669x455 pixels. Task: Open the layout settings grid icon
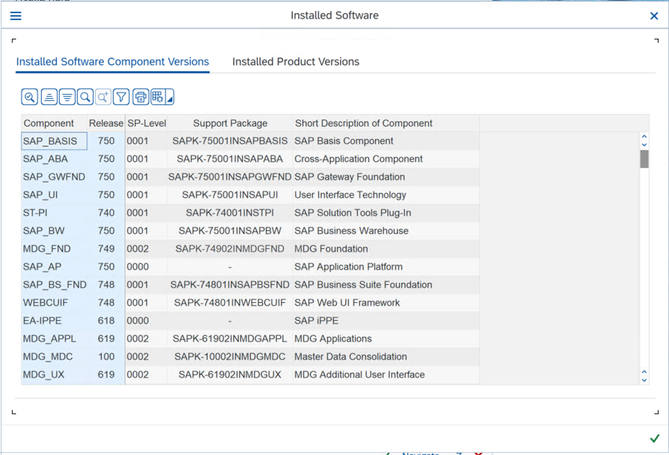(157, 97)
